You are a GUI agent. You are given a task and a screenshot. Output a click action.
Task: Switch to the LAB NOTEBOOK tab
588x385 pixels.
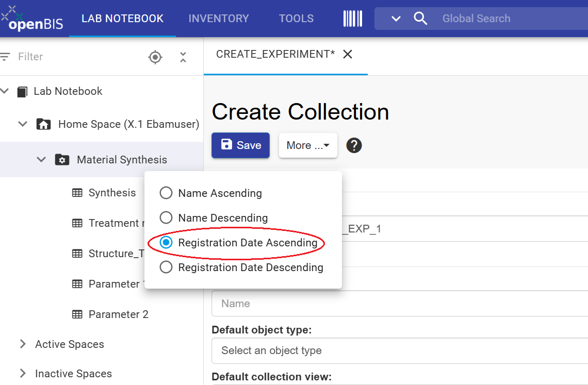pos(122,19)
